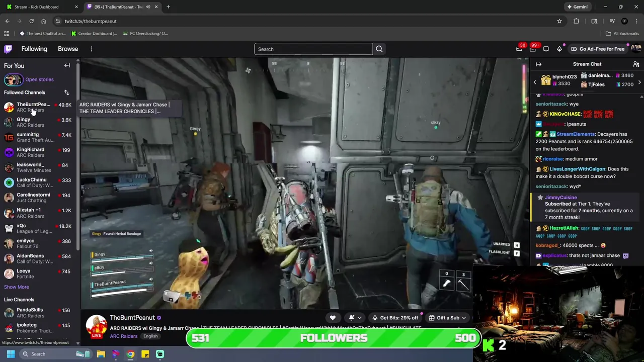Go back to previous page

[x=7, y=21]
